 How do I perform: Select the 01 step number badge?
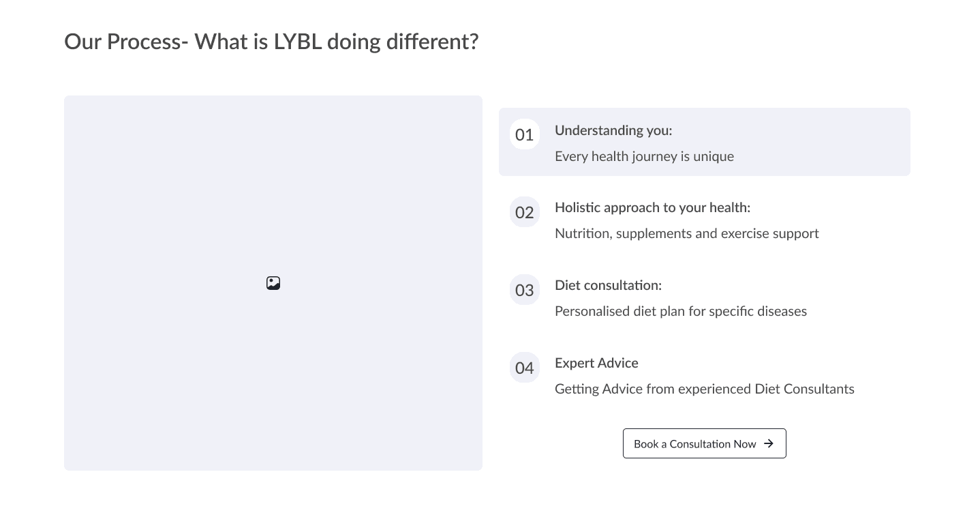tap(524, 134)
